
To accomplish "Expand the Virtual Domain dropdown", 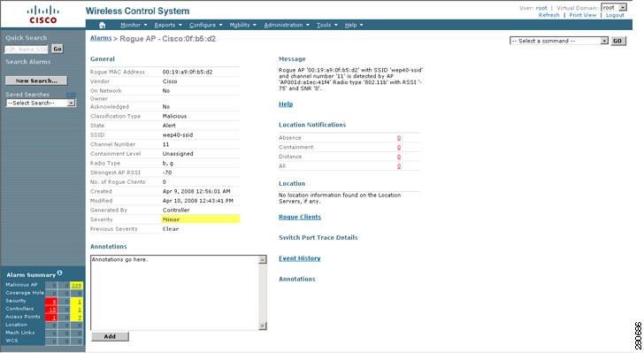I will point(614,7).
